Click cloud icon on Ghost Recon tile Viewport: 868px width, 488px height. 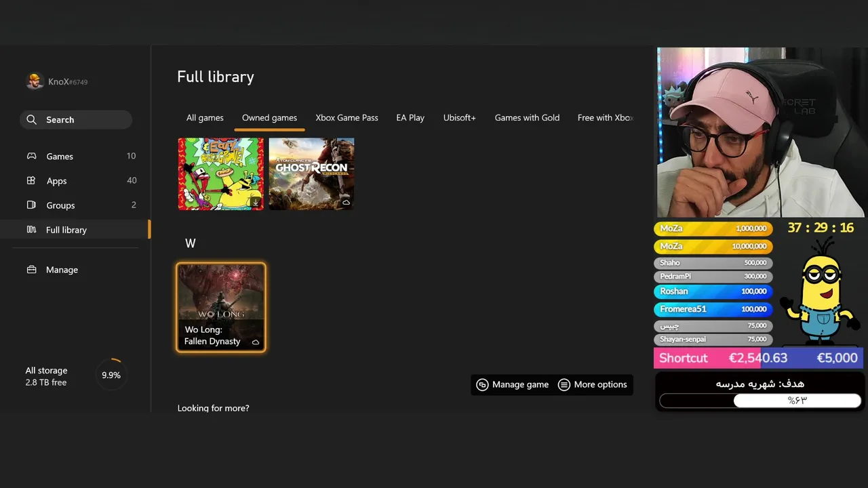[x=346, y=202]
